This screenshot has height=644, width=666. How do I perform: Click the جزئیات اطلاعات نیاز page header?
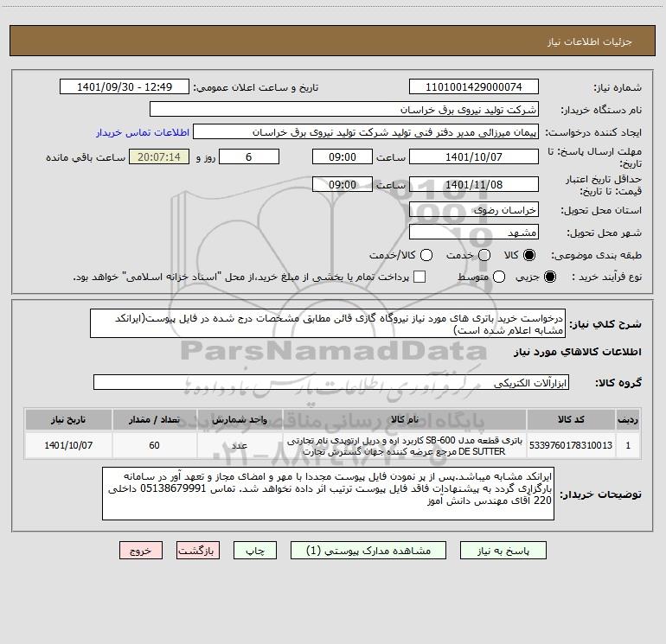pyautogui.click(x=590, y=41)
